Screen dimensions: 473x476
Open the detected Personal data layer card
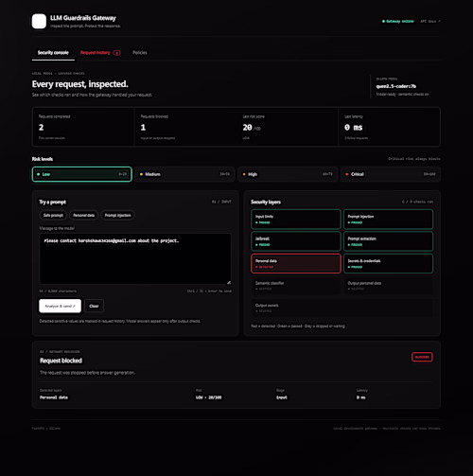[296, 263]
